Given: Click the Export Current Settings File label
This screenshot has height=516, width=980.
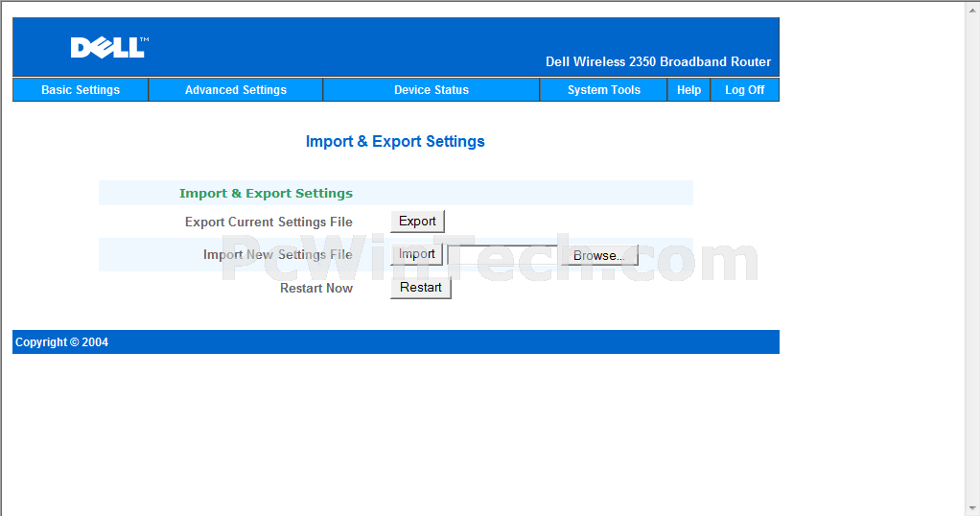Looking at the screenshot, I should 268,223.
